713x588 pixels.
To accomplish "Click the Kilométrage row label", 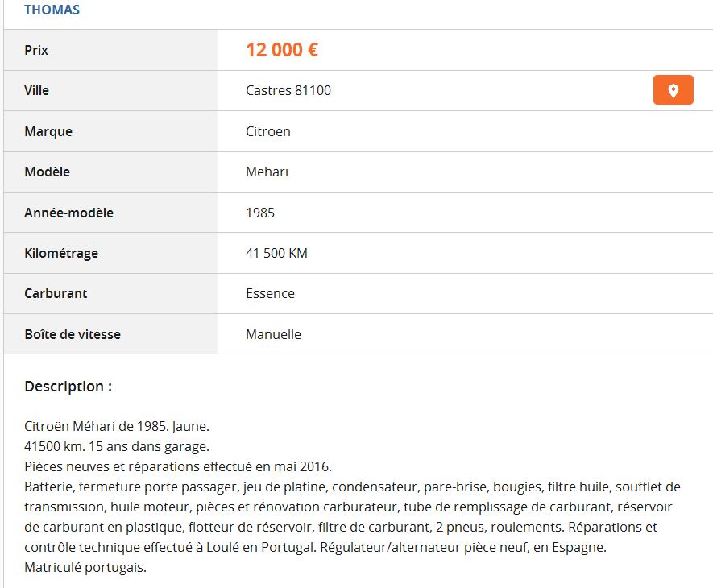I will click(x=61, y=253).
